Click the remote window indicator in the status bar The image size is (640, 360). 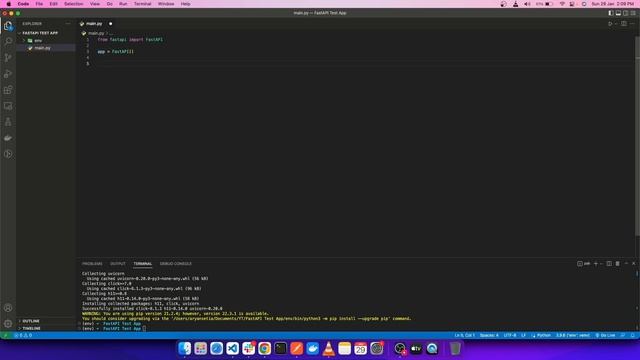tap(5, 336)
